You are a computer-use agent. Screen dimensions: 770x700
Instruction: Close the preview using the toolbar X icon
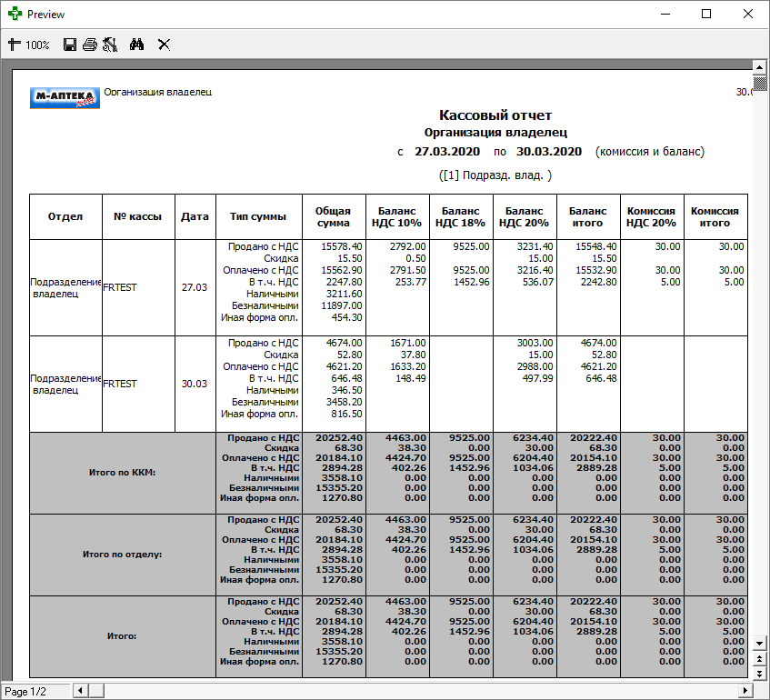pos(165,44)
